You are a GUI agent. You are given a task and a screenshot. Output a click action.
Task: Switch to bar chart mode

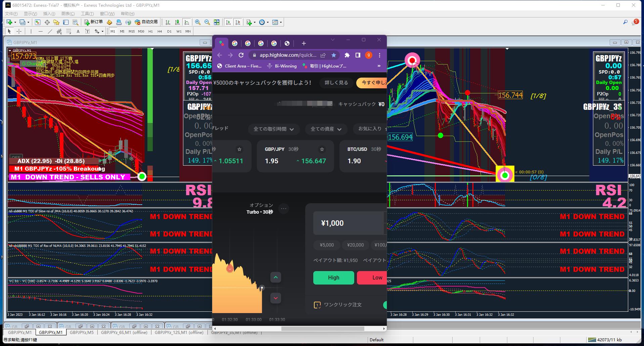click(x=168, y=22)
